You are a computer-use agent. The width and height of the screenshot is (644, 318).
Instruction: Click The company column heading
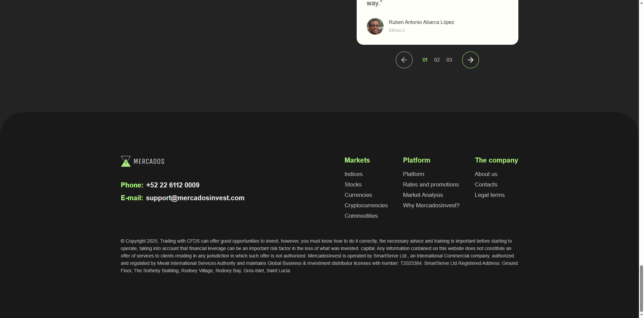click(496, 160)
